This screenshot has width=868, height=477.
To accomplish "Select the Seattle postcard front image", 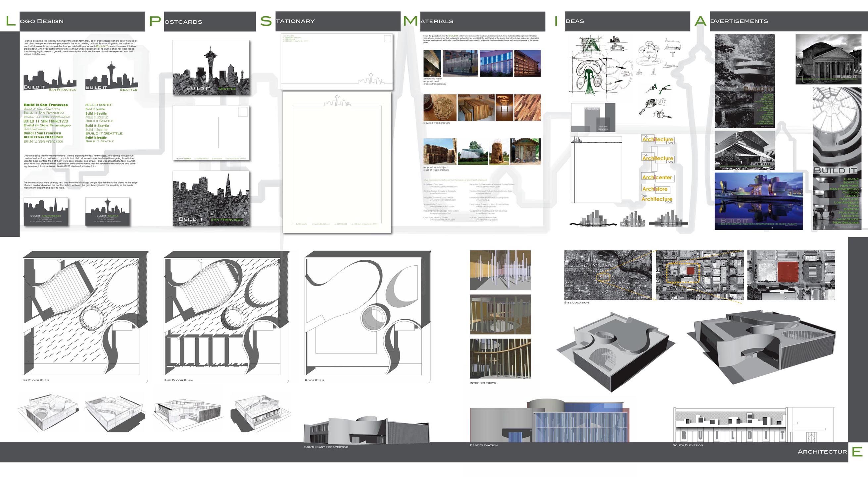I will pos(211,68).
